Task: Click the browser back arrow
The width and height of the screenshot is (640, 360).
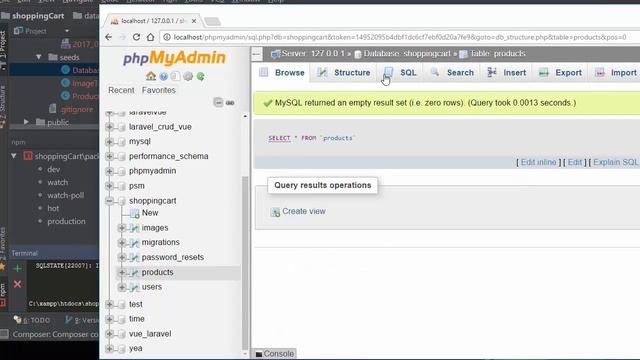Action: coord(109,37)
